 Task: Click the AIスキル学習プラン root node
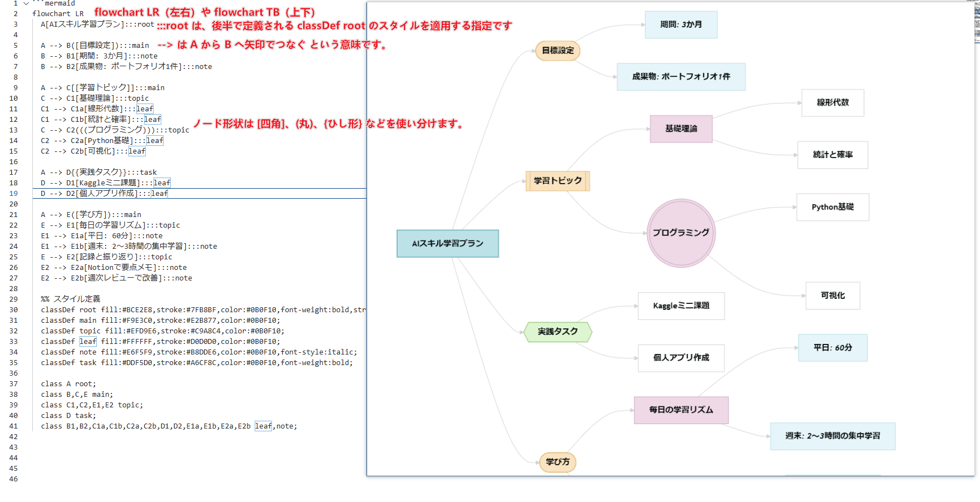point(447,244)
